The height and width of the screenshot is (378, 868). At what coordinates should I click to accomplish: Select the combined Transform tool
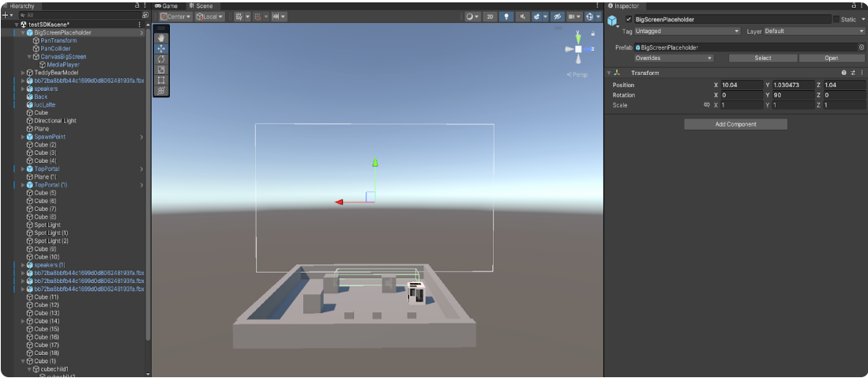coord(161,91)
